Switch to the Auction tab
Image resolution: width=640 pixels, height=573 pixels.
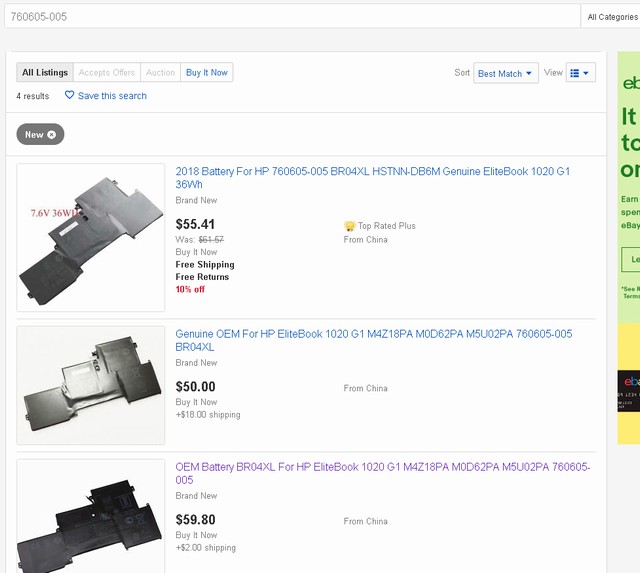pos(160,72)
